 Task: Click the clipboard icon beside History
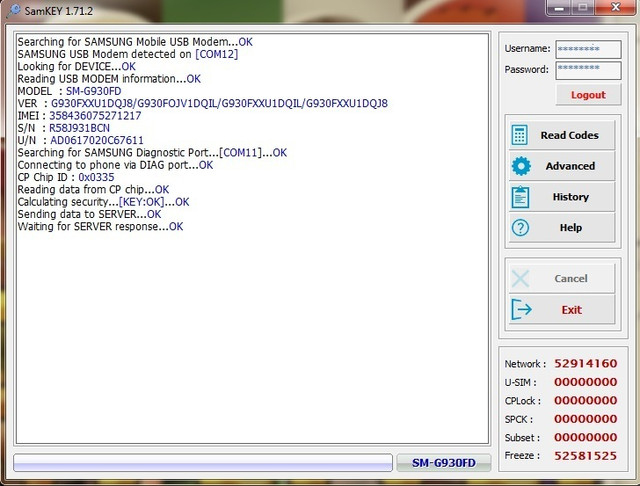tap(520, 197)
